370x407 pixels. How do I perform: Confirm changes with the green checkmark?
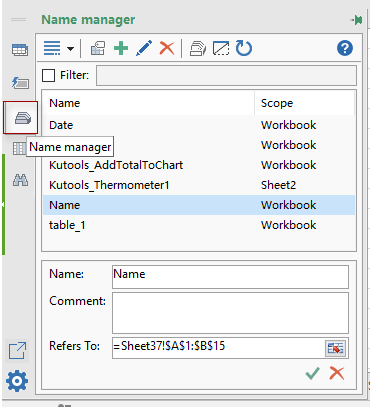pos(312,374)
